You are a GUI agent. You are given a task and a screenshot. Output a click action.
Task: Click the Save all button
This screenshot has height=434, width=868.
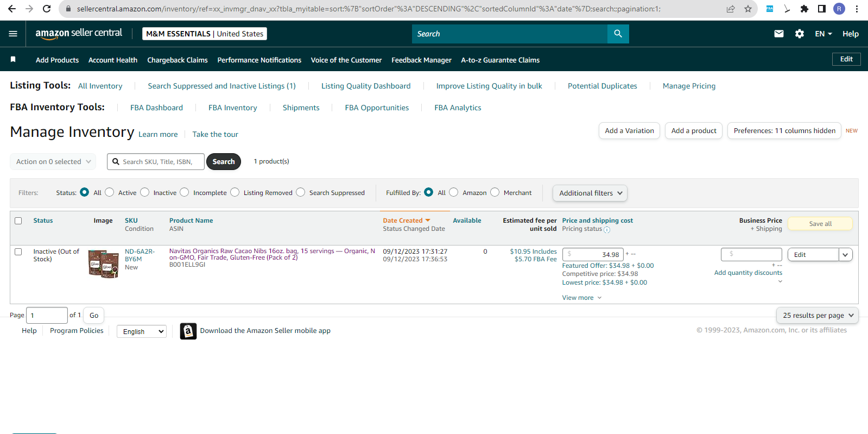[x=820, y=224]
